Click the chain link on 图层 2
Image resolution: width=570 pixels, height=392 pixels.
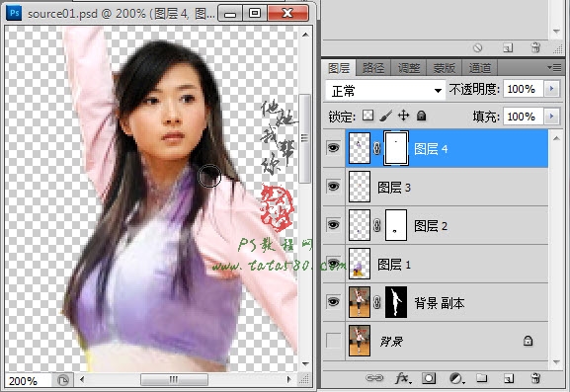coord(377,225)
